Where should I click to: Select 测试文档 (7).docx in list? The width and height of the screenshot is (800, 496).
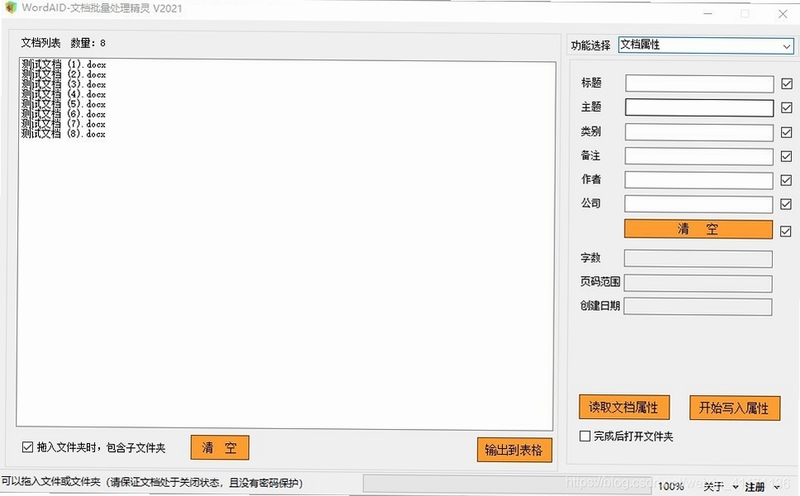pyautogui.click(x=64, y=124)
